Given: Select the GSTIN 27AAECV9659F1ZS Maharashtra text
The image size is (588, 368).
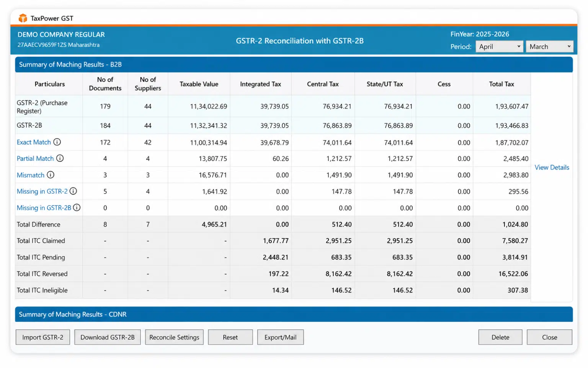Looking at the screenshot, I should click(x=59, y=45).
